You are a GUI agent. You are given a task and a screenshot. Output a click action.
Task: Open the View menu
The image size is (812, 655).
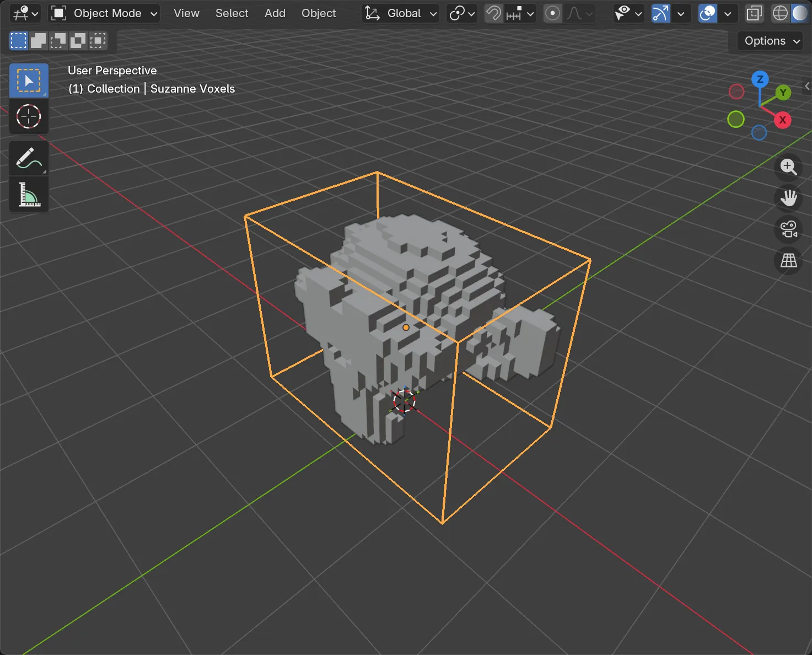pos(186,13)
